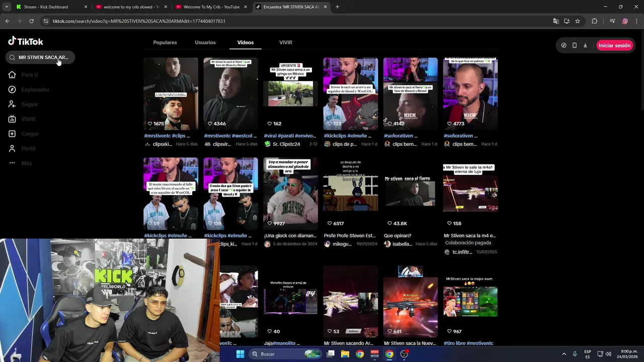The height and width of the screenshot is (362, 644).
Task: Click the mobile app phone icon
Action: tap(575, 45)
